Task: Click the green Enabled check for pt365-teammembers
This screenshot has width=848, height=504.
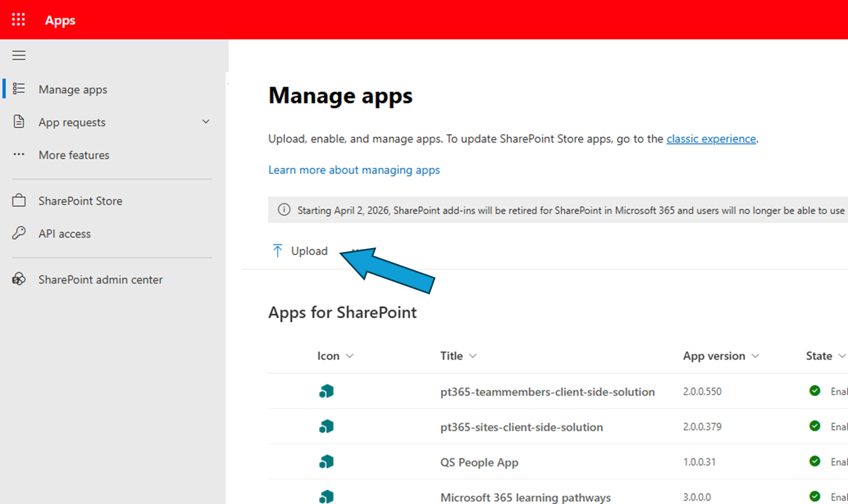Action: point(815,391)
